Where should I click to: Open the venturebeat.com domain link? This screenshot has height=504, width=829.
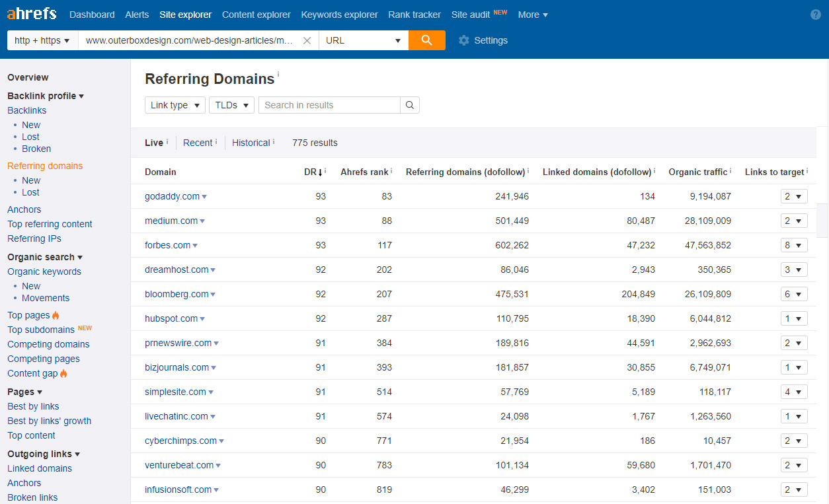(179, 465)
